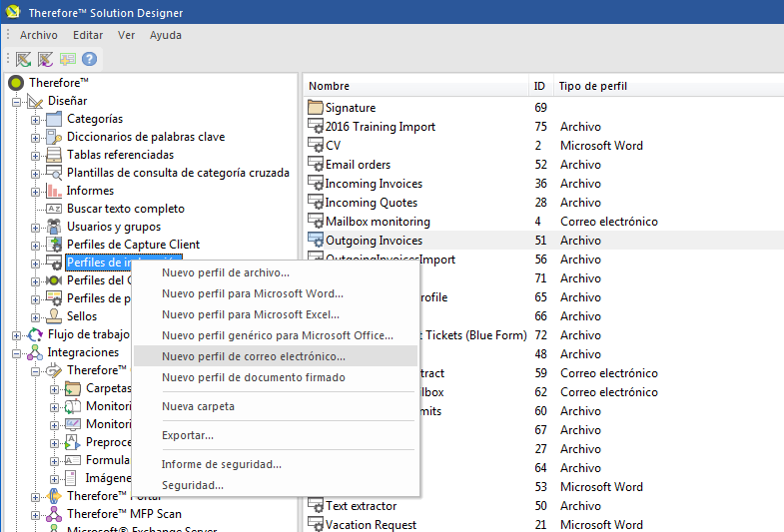Choose Nuevo perfil para Microsoft Word
Screen dimensions: 784x532
tap(276, 293)
